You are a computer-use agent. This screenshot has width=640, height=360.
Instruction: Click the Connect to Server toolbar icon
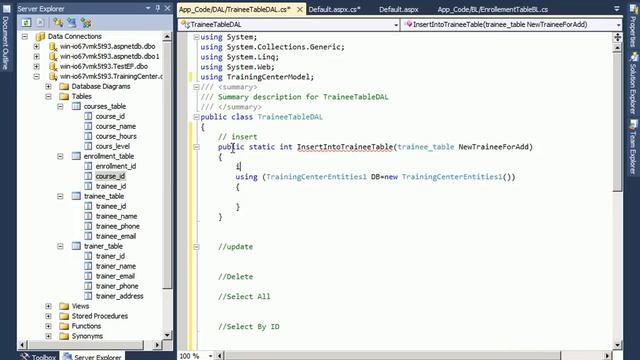(72, 22)
